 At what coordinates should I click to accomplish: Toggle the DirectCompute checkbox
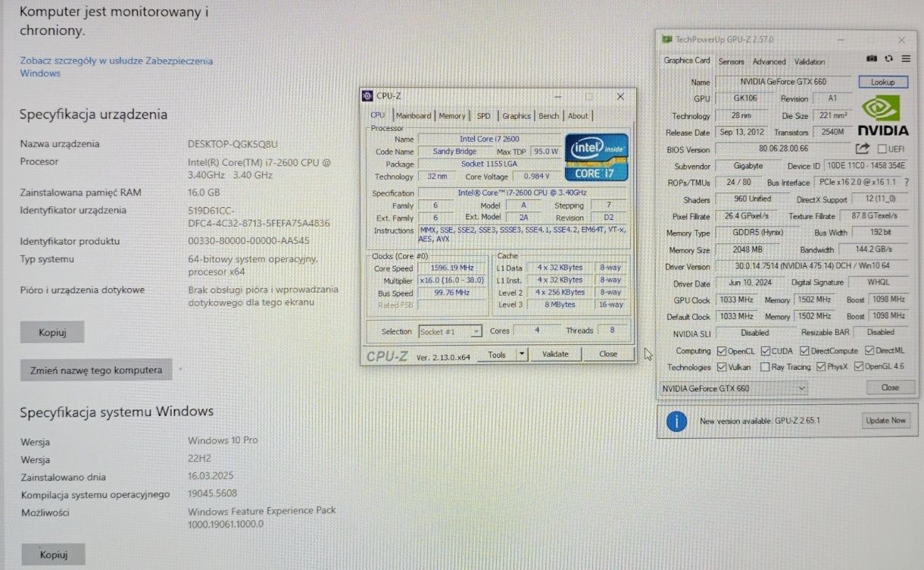click(x=804, y=351)
